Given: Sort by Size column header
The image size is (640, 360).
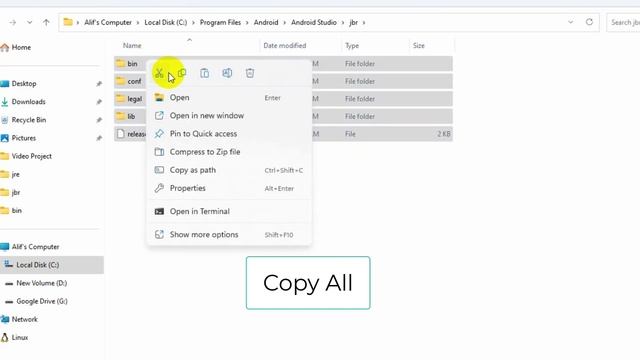Looking at the screenshot, I should pos(419,46).
